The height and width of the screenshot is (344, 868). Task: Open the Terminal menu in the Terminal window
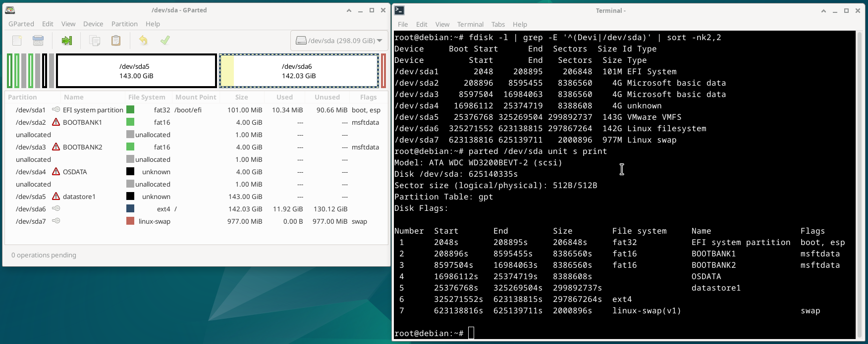point(470,24)
